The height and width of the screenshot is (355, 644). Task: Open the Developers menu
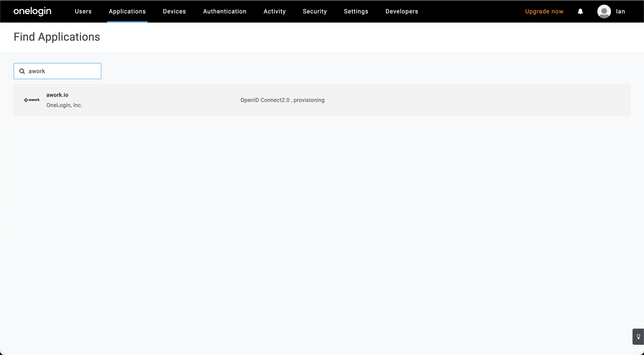402,11
